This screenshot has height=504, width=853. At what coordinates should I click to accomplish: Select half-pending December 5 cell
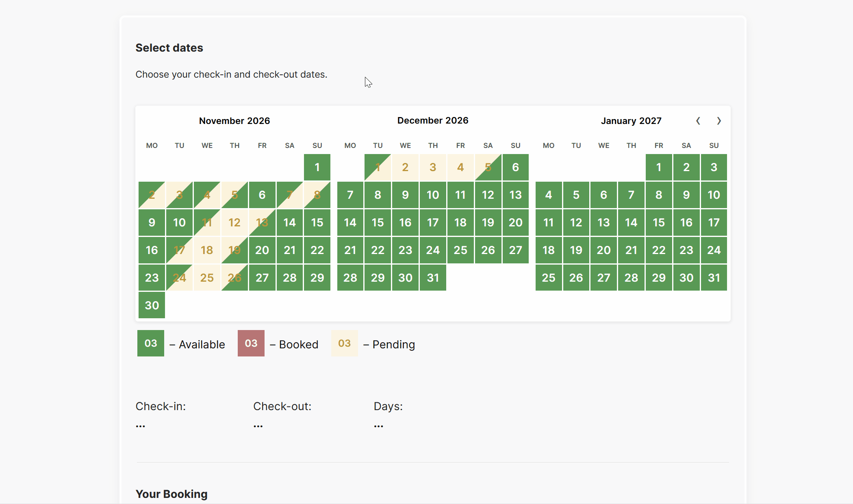488,167
